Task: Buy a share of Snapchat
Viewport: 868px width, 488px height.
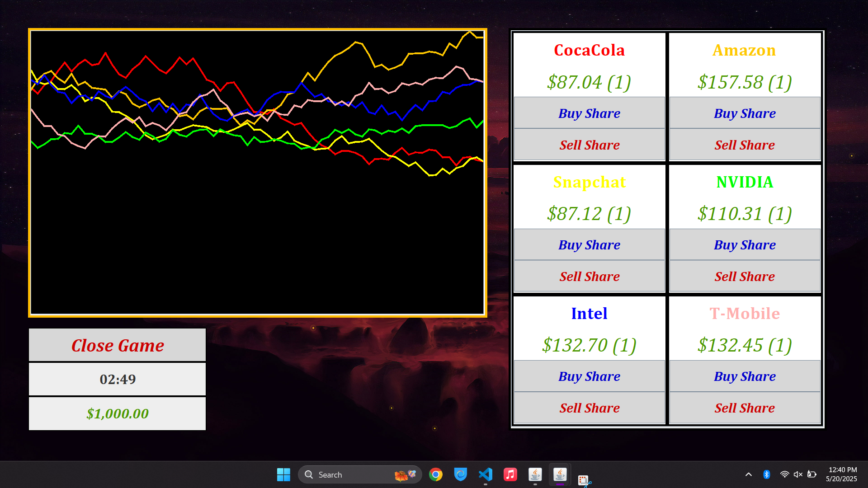Action: click(589, 244)
